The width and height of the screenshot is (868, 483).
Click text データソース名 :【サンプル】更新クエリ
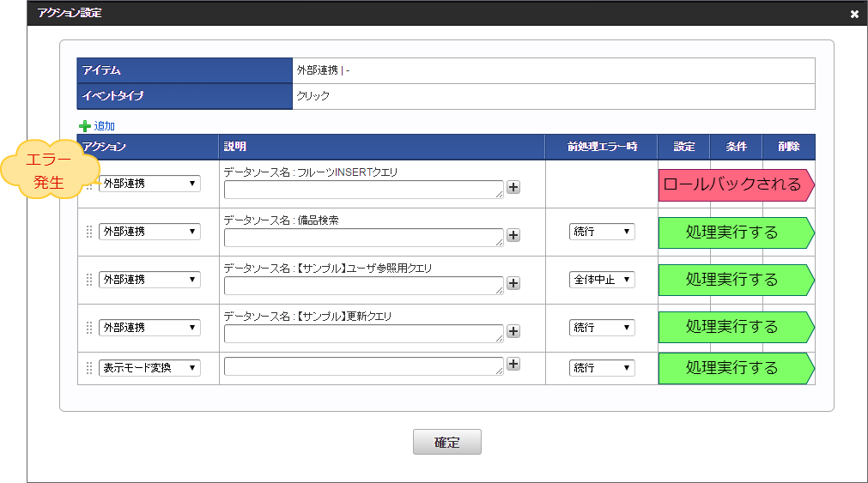click(307, 317)
